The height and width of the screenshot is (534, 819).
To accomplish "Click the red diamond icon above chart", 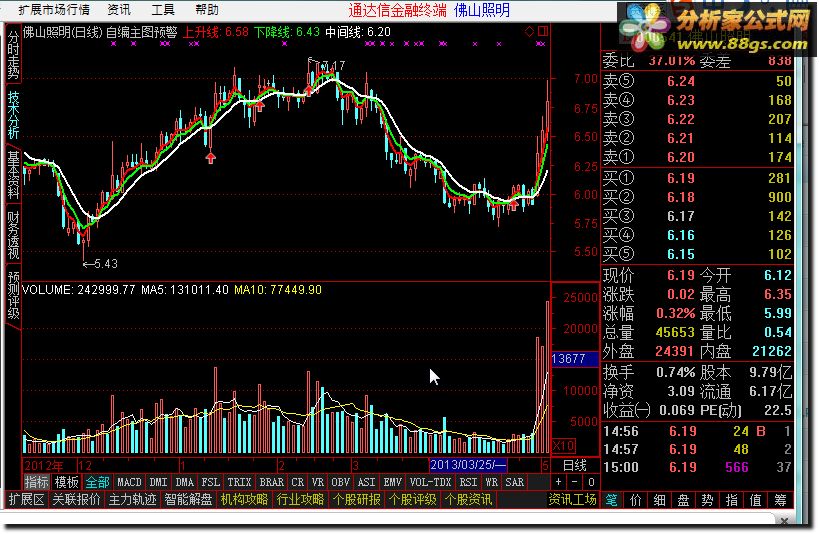I will (529, 31).
